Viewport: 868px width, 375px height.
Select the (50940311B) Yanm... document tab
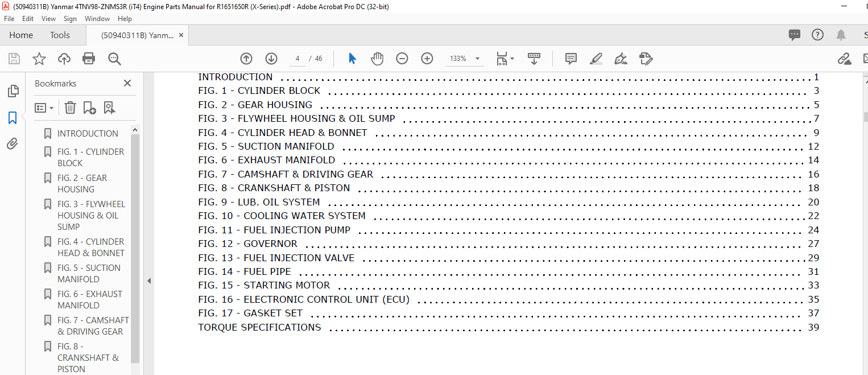pos(137,35)
